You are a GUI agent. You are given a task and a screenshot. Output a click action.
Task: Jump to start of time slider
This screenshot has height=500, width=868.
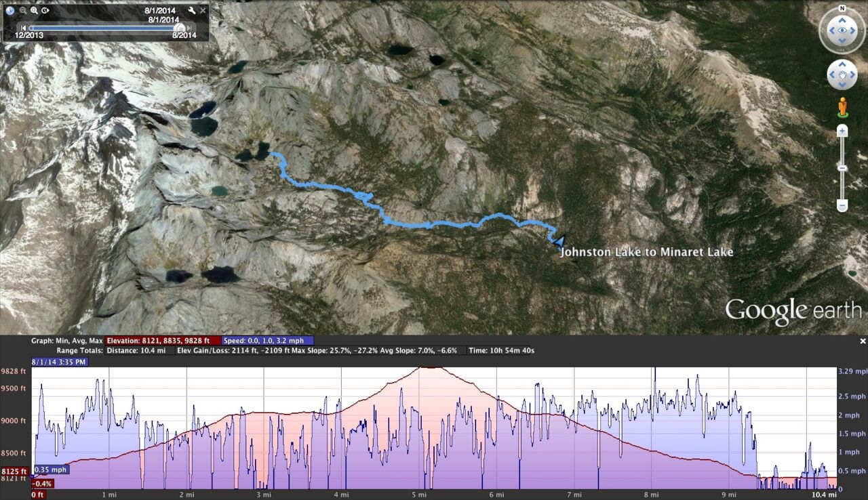click(x=24, y=28)
